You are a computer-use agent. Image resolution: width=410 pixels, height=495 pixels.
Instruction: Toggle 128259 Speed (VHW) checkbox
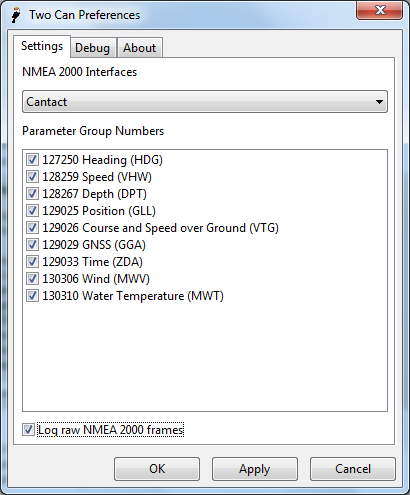click(32, 177)
